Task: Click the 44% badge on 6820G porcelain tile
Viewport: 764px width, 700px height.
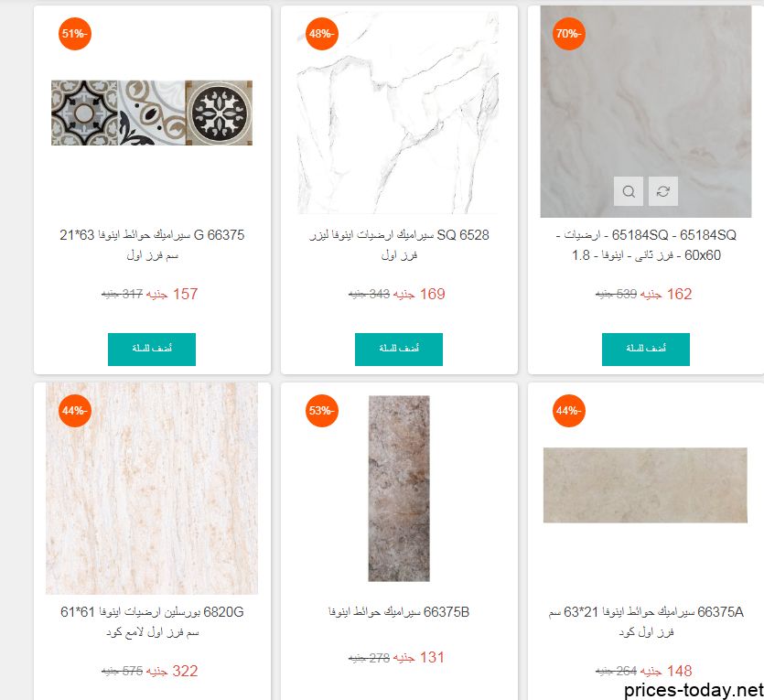Action: (x=75, y=411)
